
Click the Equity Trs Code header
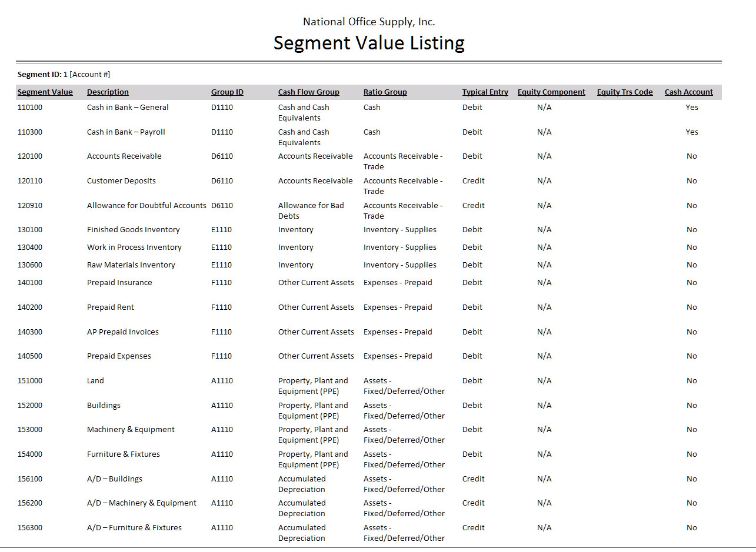click(624, 92)
